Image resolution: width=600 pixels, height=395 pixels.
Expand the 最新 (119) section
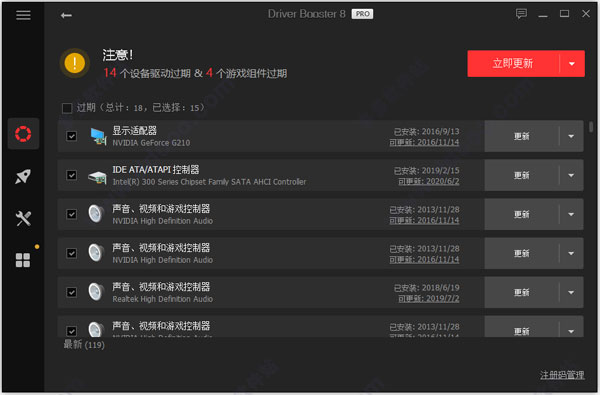pyautogui.click(x=84, y=344)
